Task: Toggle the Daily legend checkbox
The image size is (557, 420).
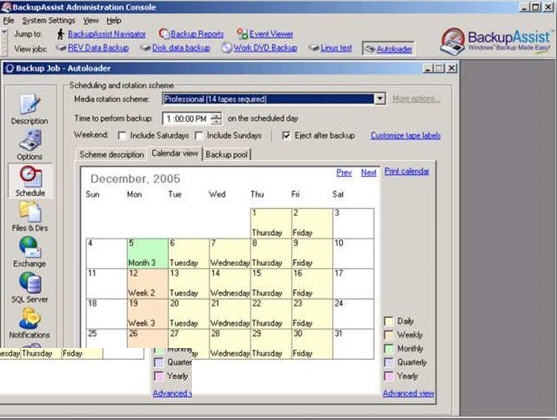Action: 389,321
